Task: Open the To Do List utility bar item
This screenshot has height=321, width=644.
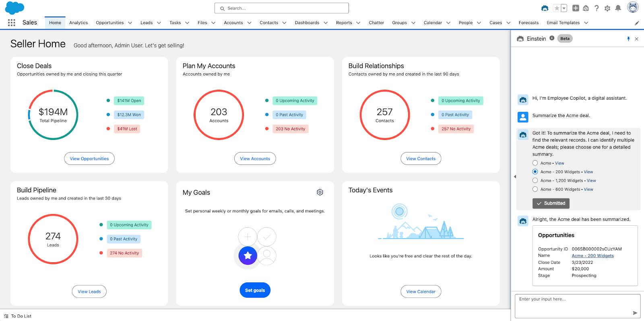Action: tap(18, 316)
